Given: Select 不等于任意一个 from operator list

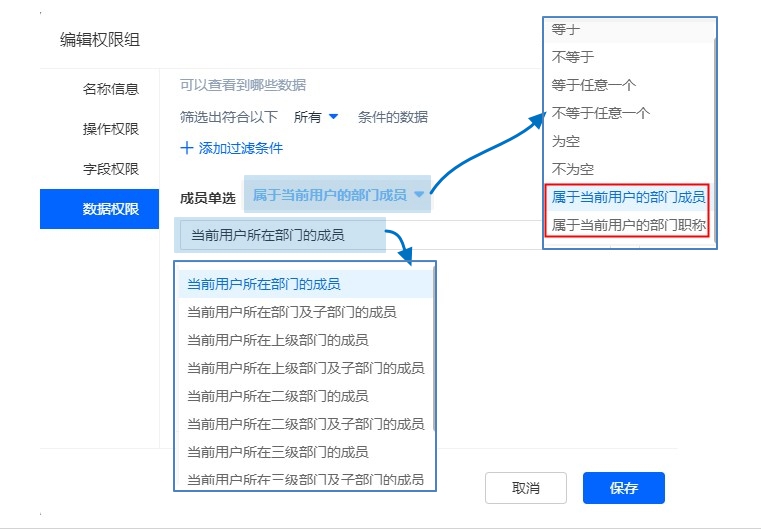Looking at the screenshot, I should [x=601, y=113].
